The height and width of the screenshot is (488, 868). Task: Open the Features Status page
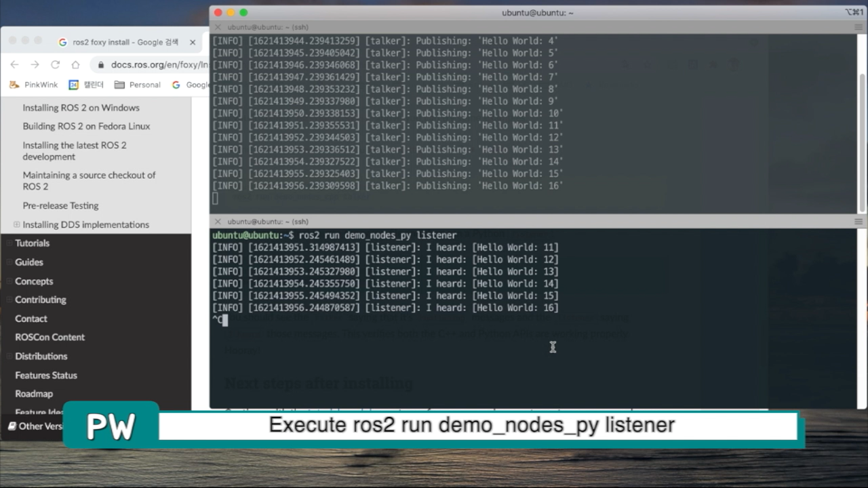[46, 375]
